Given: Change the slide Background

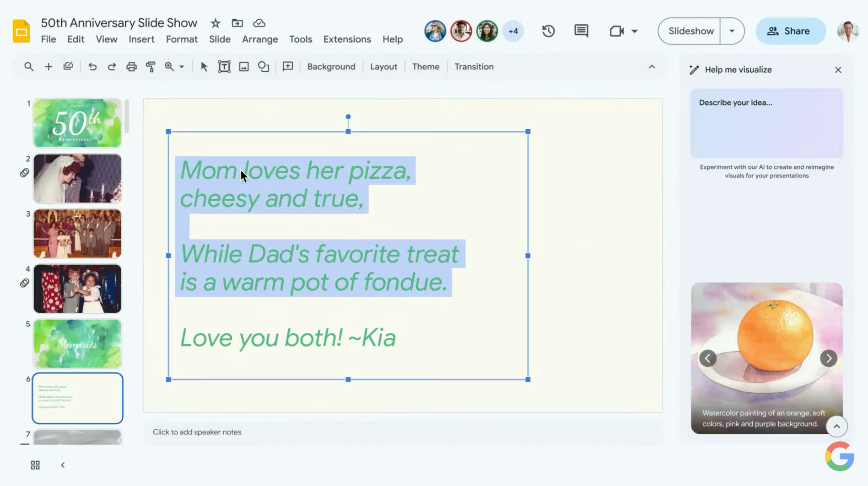Looking at the screenshot, I should coord(331,67).
